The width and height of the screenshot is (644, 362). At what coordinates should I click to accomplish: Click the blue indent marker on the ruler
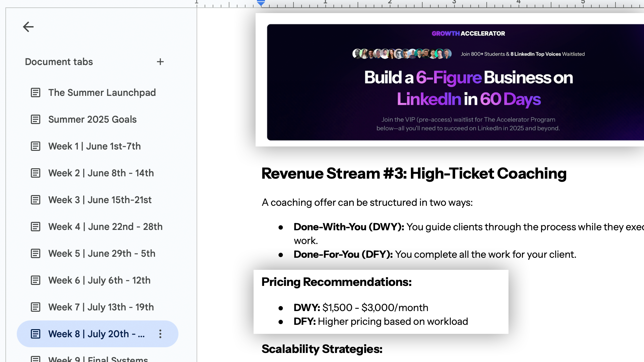tap(261, 3)
